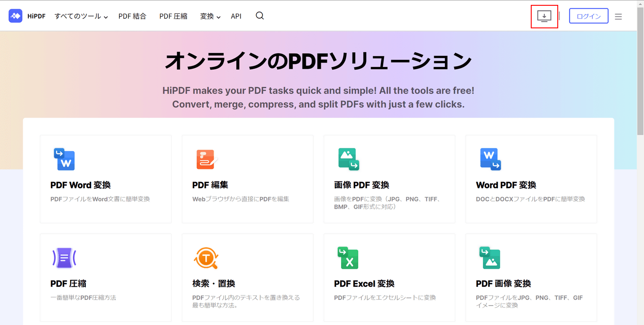The height and width of the screenshot is (325, 644).
Task: Open the 画像 PDF 変換 title
Action: click(x=362, y=185)
